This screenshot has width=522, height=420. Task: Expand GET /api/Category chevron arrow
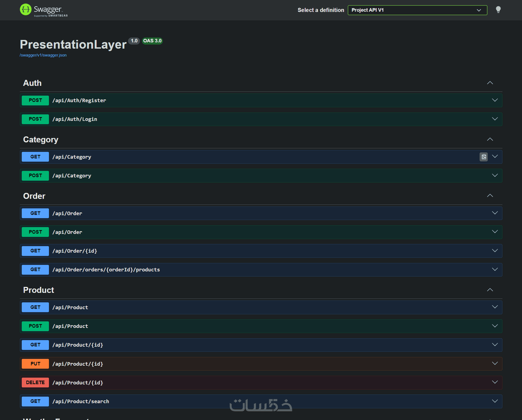(495, 156)
